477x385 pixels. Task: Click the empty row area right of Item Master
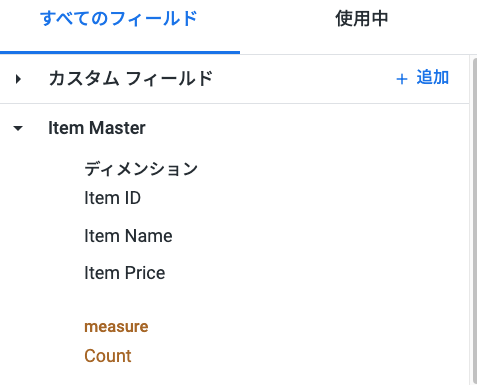click(307, 128)
